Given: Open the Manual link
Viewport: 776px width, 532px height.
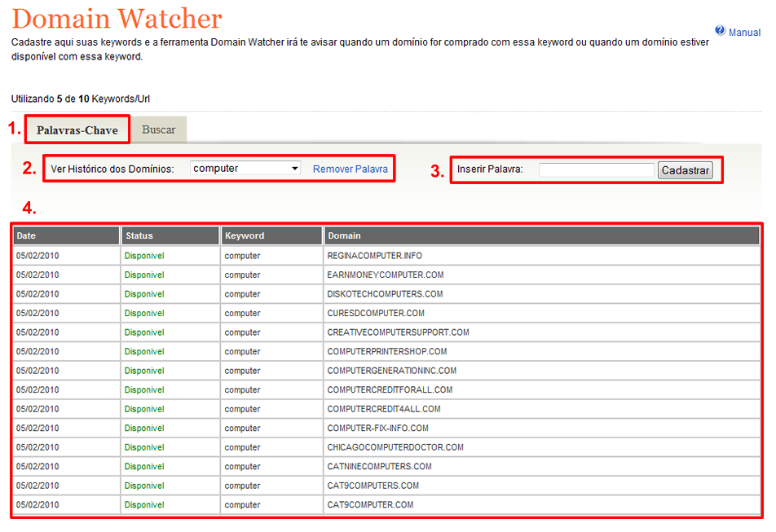Looking at the screenshot, I should pyautogui.click(x=744, y=33).
